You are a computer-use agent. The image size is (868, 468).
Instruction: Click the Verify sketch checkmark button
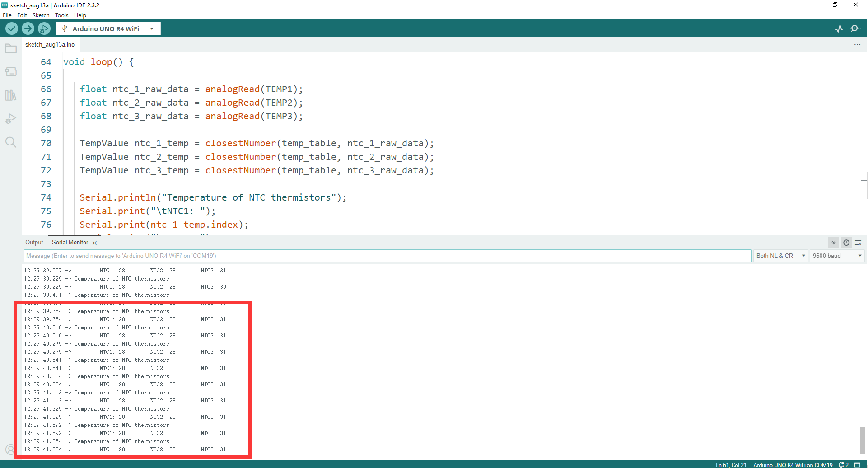(x=12, y=28)
